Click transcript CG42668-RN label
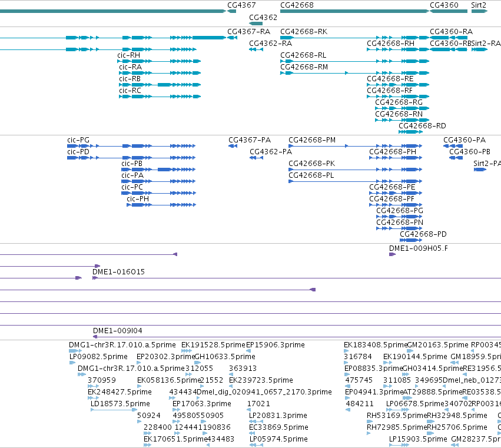 399,114
